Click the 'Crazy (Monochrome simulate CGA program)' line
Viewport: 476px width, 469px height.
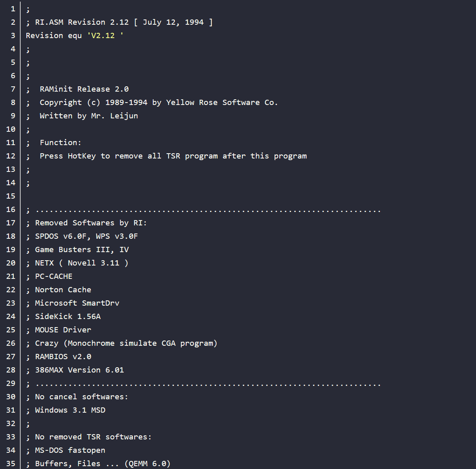tap(126, 343)
